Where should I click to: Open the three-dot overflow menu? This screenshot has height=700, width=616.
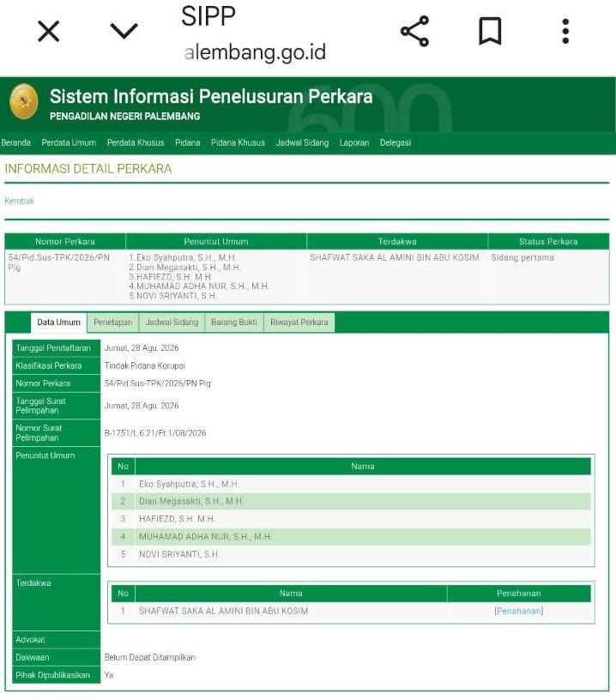point(565,31)
